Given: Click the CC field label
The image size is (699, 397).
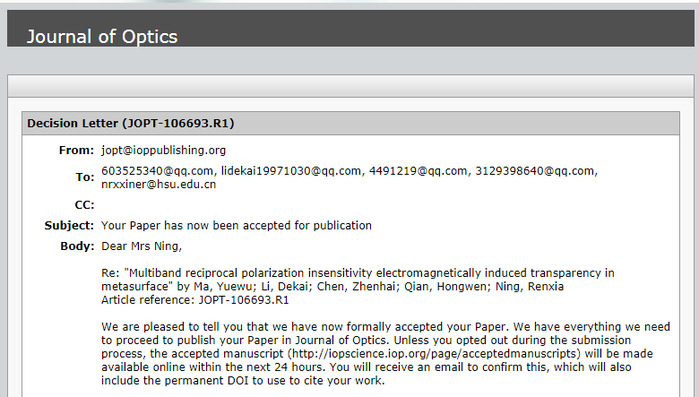Looking at the screenshot, I should click(84, 205).
